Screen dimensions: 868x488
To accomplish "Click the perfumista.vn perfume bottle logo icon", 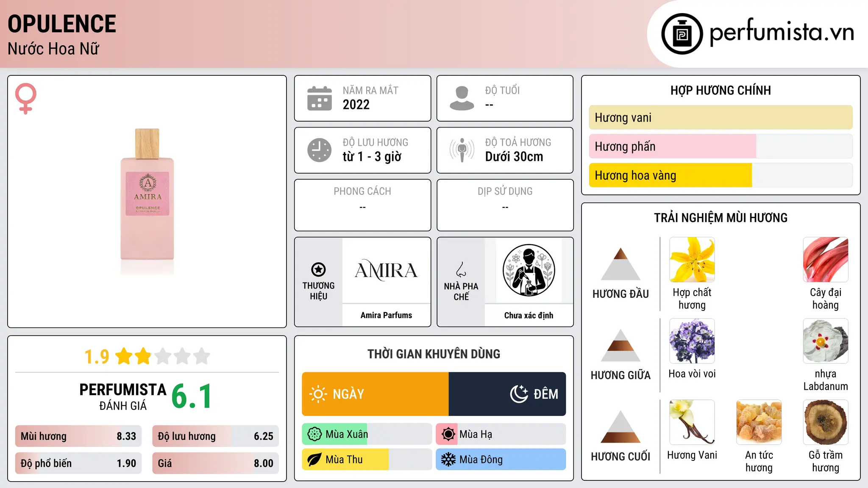I will (x=682, y=34).
